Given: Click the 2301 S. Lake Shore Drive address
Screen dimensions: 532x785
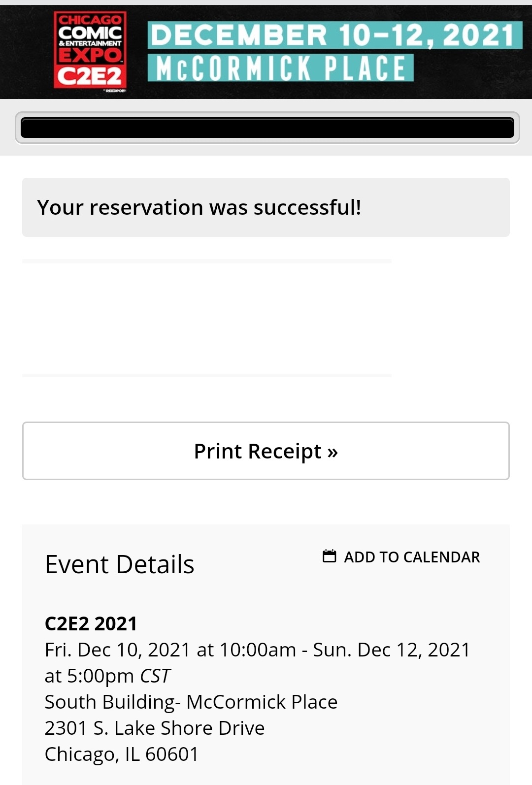Looking at the screenshot, I should click(x=155, y=728).
